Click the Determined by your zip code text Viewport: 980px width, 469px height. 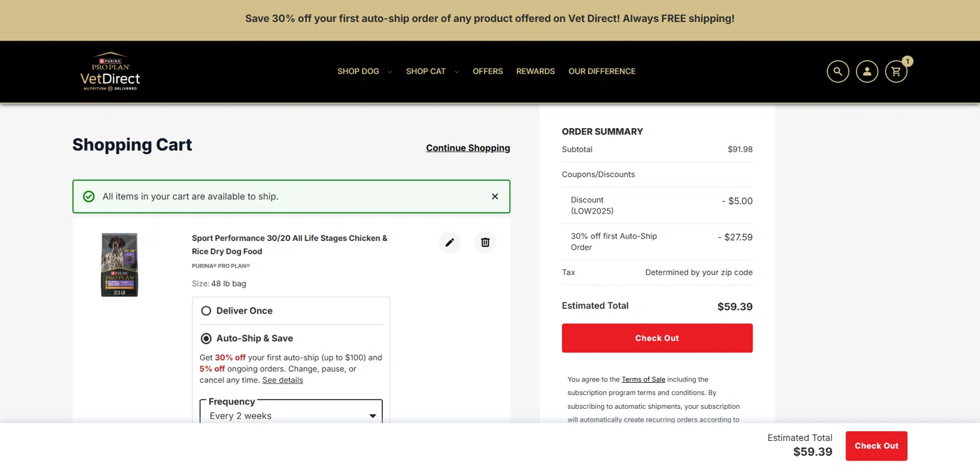point(699,272)
